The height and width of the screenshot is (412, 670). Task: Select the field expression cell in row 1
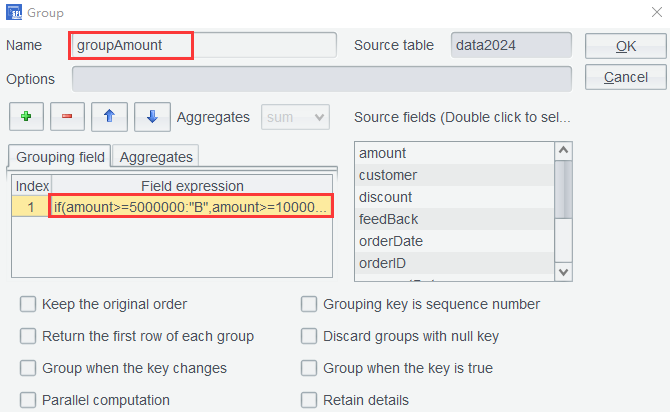[190, 206]
